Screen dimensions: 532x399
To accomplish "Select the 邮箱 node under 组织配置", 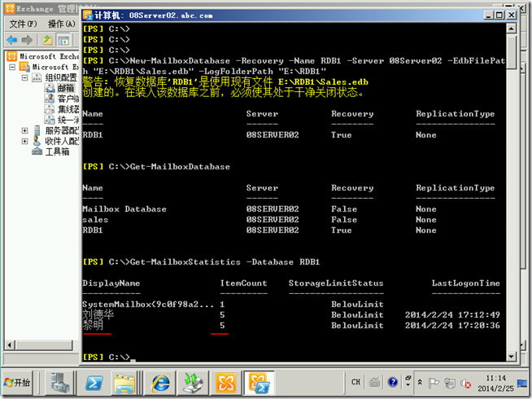I will 66,88.
